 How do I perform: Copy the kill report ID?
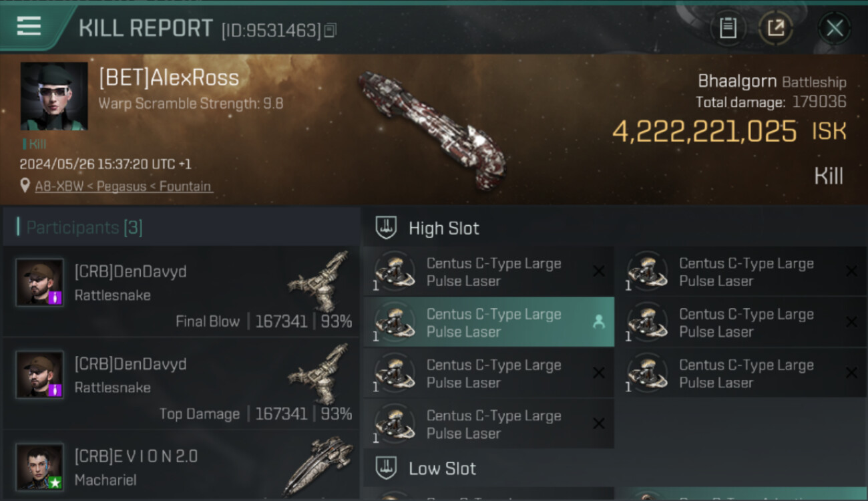coord(331,30)
